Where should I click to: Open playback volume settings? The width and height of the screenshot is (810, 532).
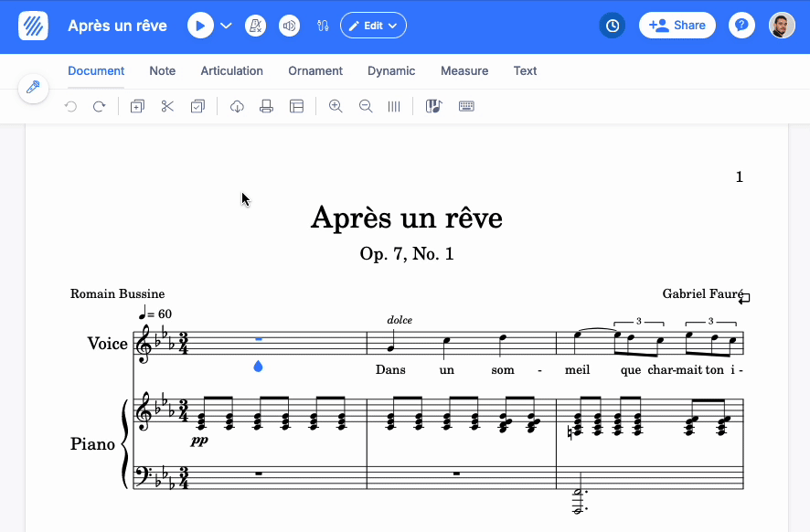pyautogui.click(x=289, y=26)
